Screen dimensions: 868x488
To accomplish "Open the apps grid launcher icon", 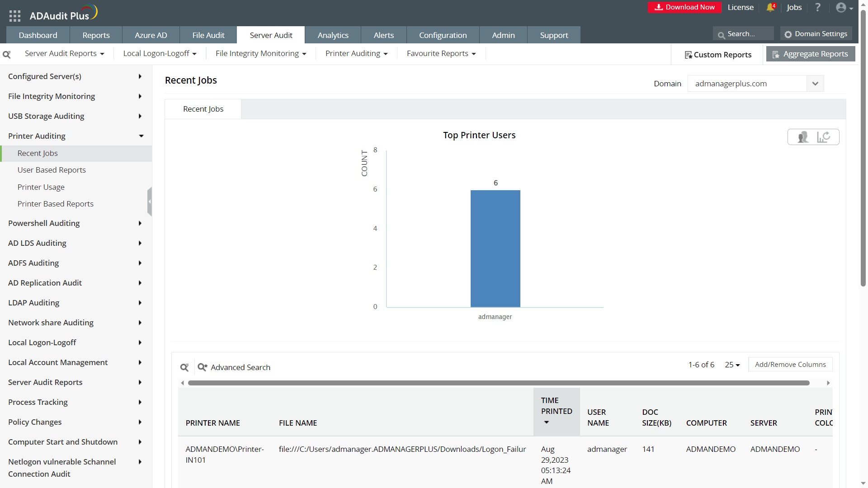I will [15, 16].
